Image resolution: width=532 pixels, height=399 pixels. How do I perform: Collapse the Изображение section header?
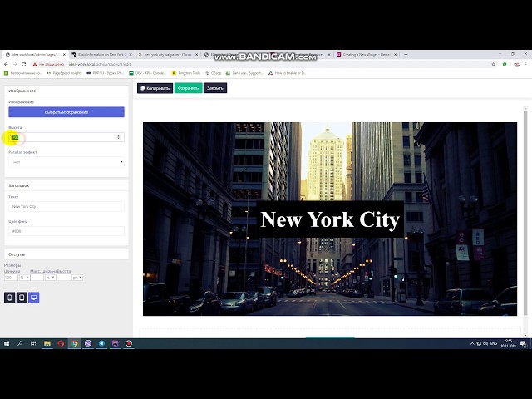tap(66, 91)
